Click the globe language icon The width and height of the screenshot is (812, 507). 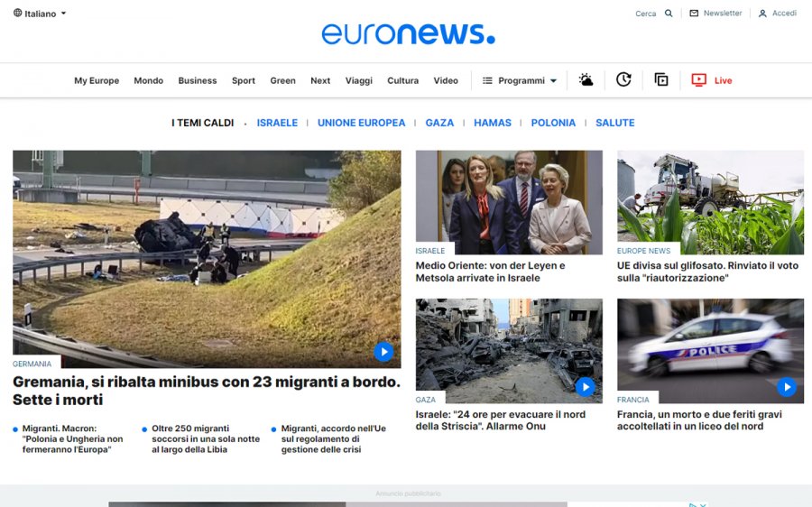click(18, 13)
